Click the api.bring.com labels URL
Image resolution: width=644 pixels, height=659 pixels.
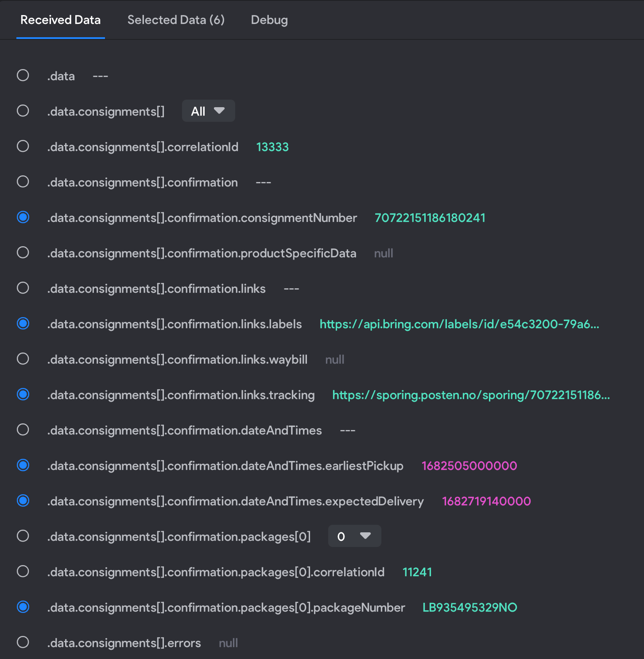tap(459, 324)
